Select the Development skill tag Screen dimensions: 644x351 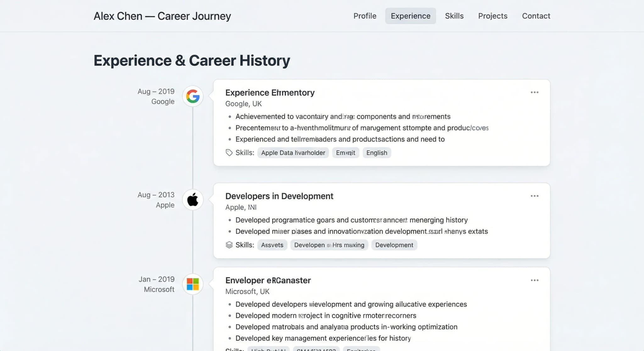click(394, 245)
